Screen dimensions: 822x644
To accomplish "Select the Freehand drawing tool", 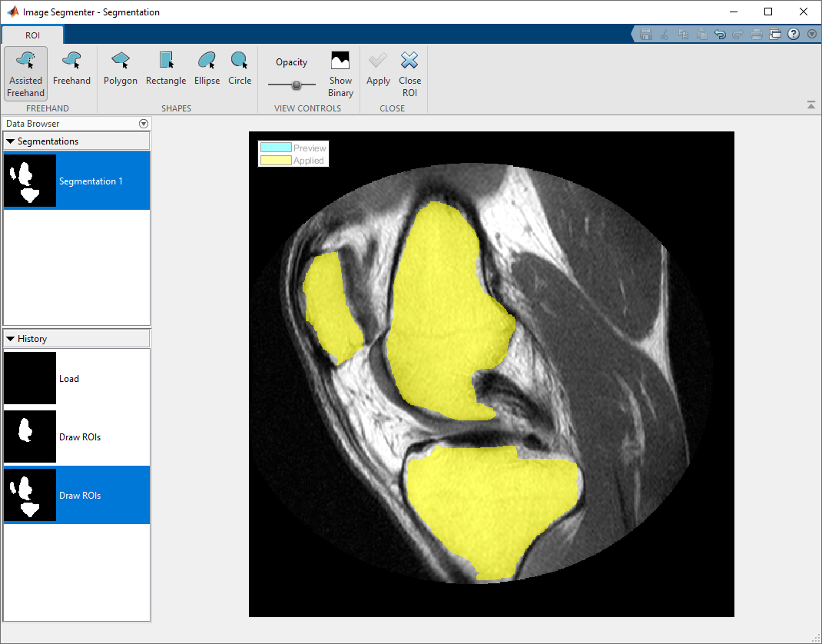I will (71, 68).
